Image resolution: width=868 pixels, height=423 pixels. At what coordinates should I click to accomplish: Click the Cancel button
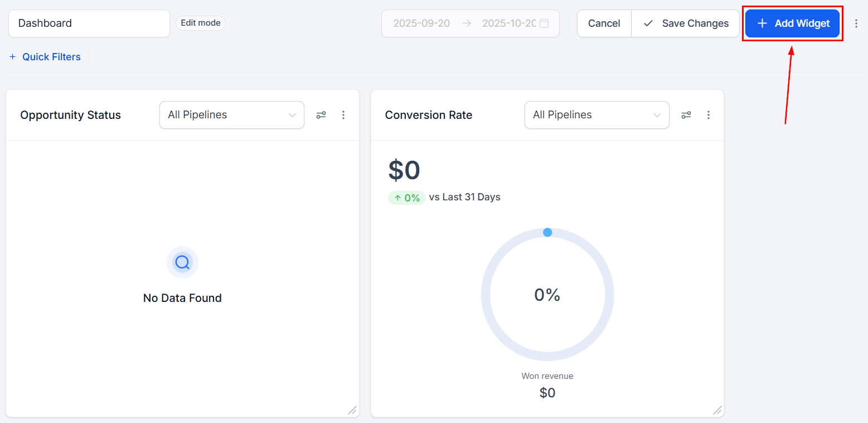pos(604,23)
